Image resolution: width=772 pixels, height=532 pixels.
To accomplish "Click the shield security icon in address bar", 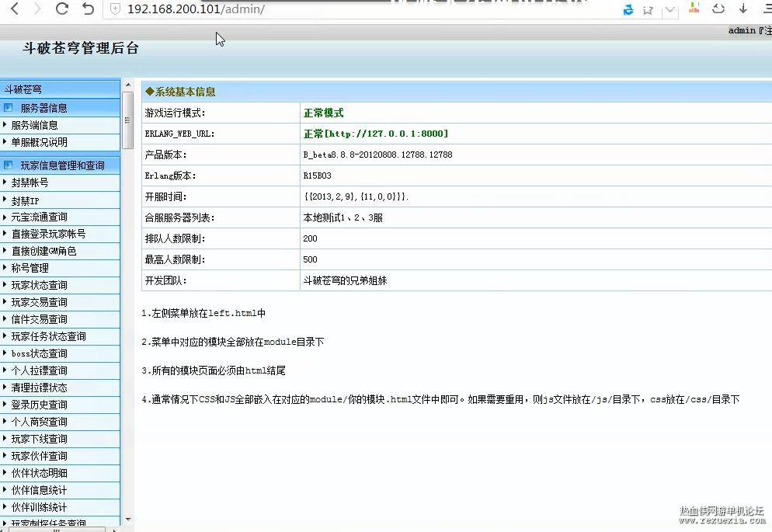I will pyautogui.click(x=115, y=9).
